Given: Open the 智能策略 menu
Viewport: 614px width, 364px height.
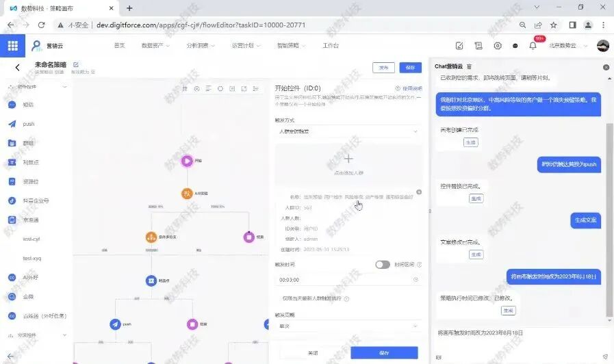Looking at the screenshot, I should coord(291,46).
